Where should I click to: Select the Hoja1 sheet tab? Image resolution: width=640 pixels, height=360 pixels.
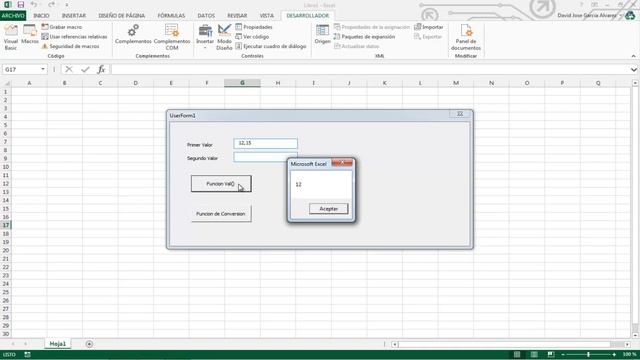[x=58, y=344]
